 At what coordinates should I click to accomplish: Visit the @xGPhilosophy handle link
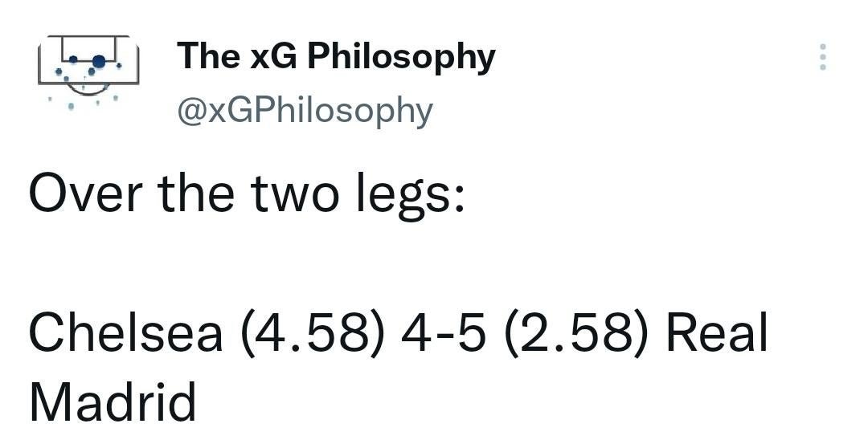click(x=305, y=109)
